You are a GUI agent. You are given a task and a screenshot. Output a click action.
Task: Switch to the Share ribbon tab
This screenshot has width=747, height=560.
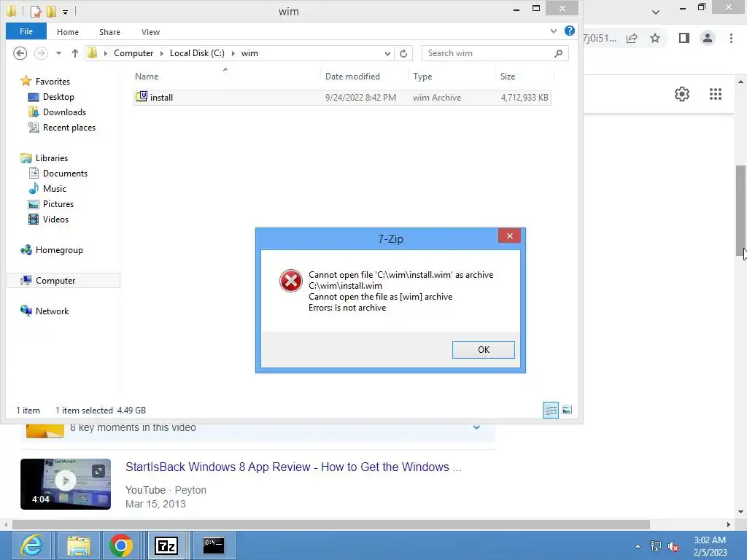109,32
